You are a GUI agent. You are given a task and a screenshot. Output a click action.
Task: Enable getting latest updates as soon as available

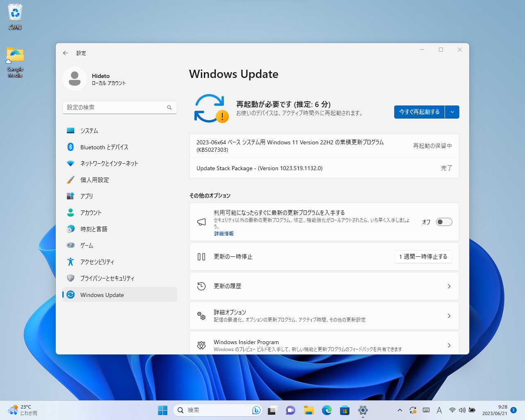(444, 222)
